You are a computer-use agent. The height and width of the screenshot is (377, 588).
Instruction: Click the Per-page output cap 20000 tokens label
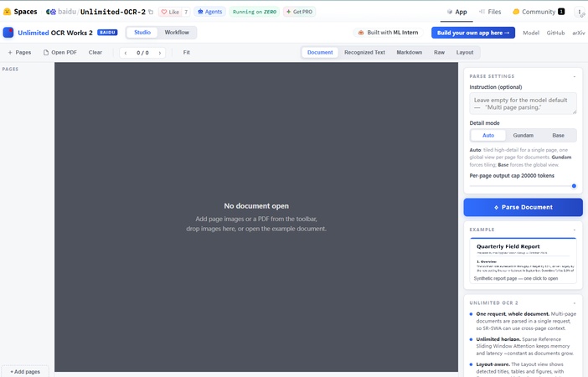coord(512,176)
